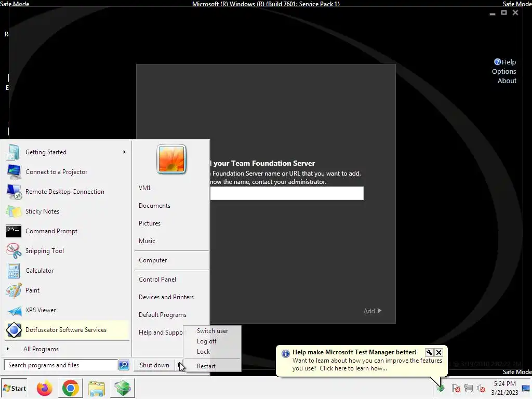Screen dimensions: 532x399
Task: Click the Search programs and files box
Action: click(x=61, y=365)
